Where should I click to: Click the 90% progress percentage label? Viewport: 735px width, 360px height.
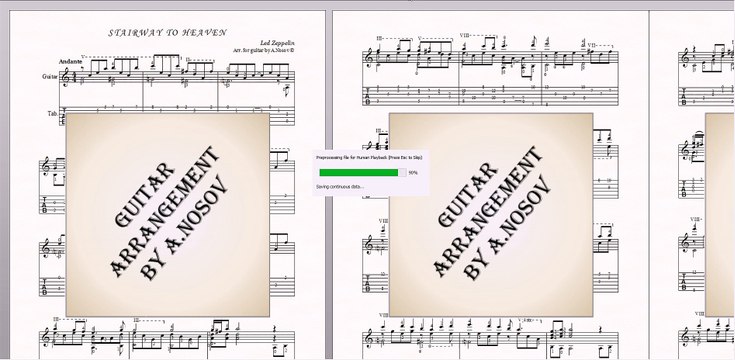coord(413,173)
